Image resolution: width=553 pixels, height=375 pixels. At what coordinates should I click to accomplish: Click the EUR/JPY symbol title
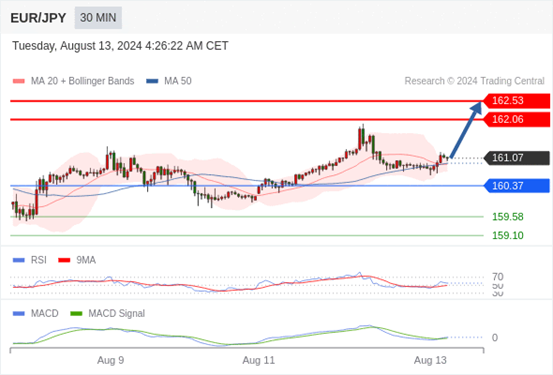click(38, 18)
